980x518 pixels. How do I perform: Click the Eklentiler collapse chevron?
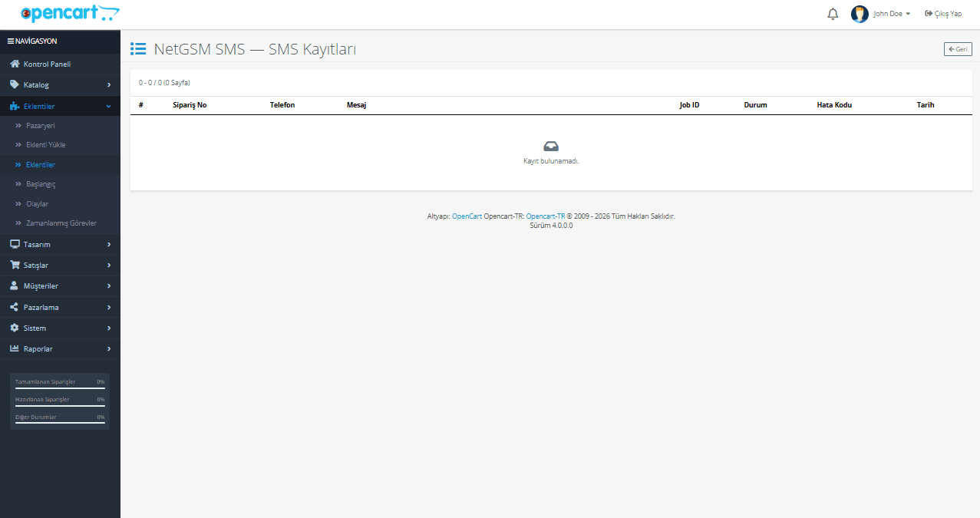[x=109, y=106]
